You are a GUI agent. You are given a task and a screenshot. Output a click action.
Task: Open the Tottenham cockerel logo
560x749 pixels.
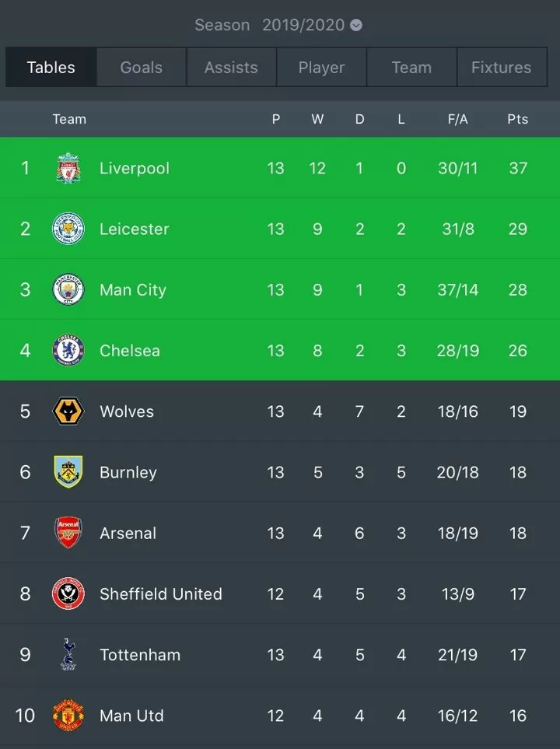click(68, 654)
